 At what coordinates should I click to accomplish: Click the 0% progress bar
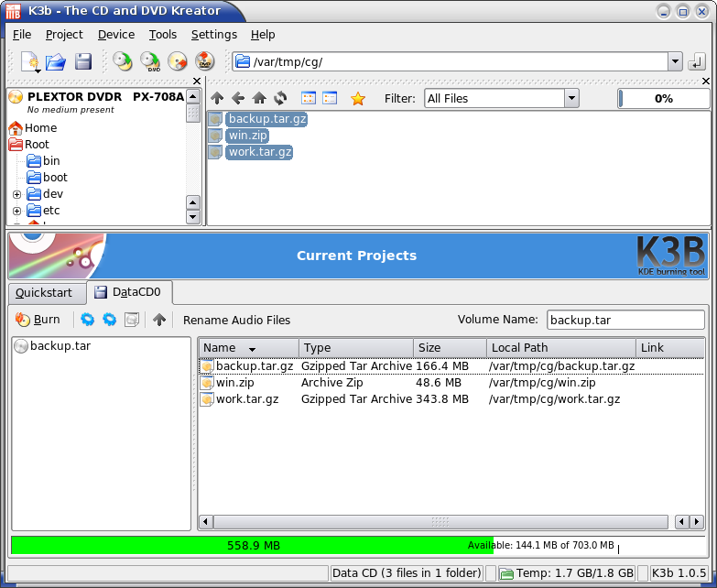(663, 98)
